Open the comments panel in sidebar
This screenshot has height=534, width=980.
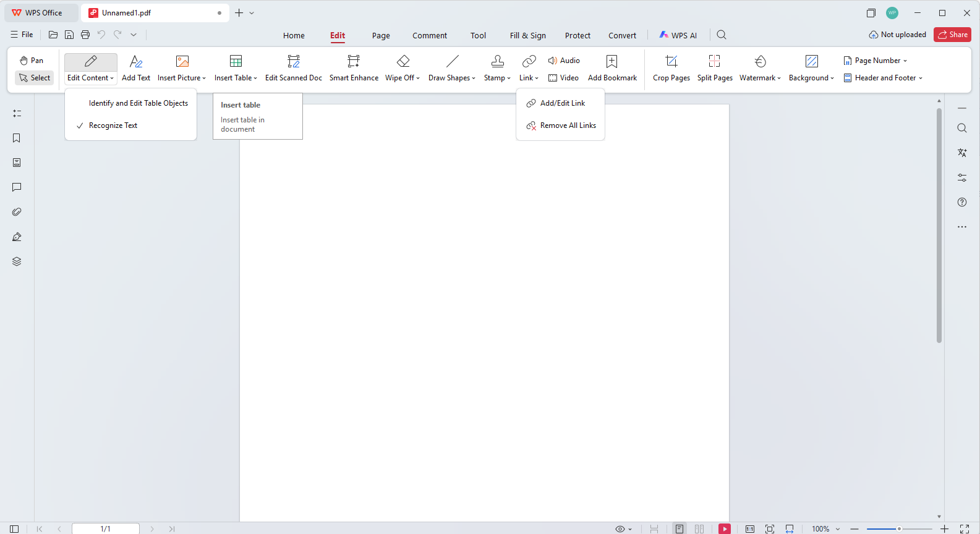(x=17, y=187)
